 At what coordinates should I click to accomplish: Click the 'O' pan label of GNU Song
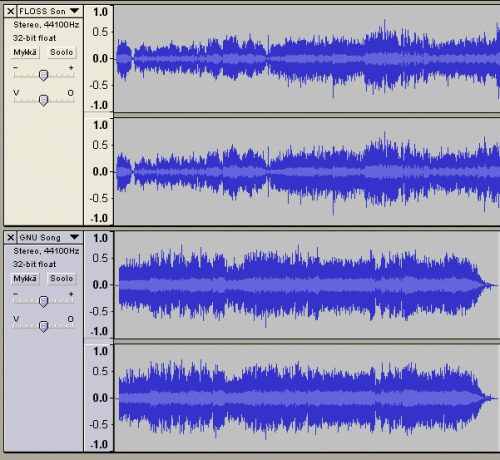[x=70, y=319]
